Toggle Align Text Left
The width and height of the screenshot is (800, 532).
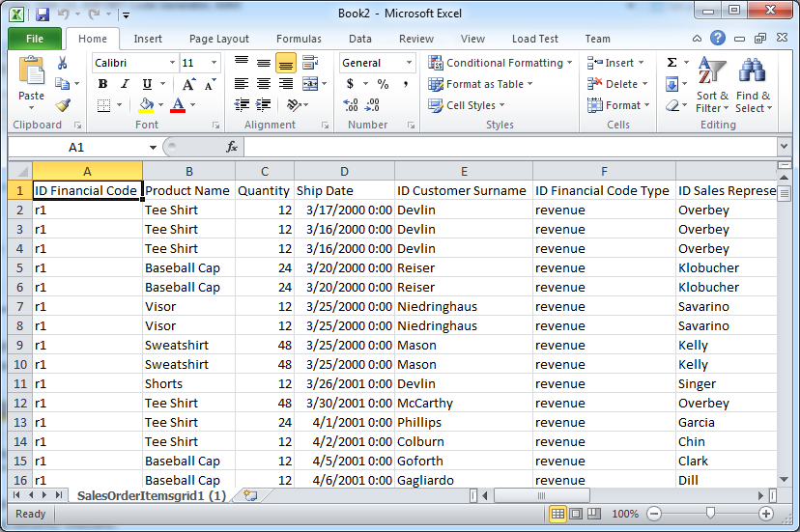(242, 84)
